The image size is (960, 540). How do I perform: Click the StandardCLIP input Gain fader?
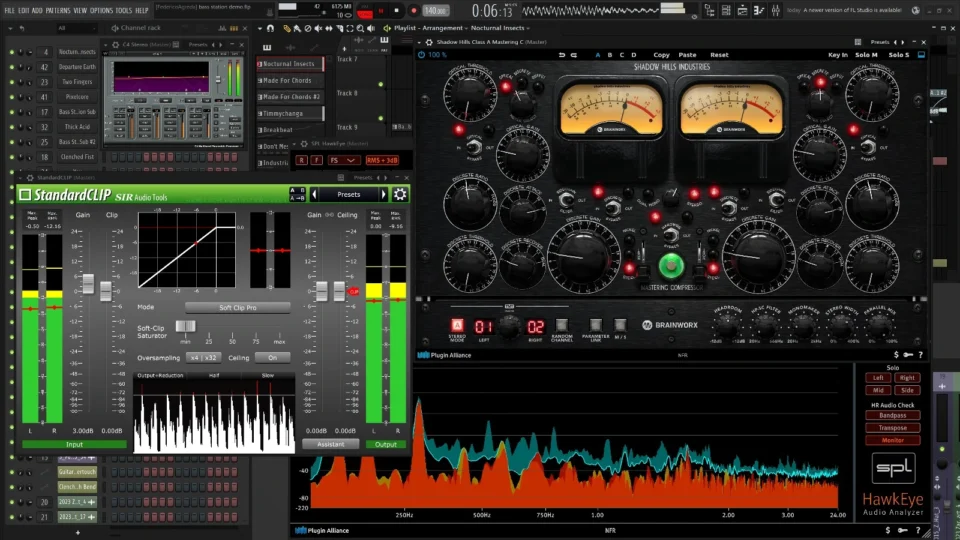[88, 284]
